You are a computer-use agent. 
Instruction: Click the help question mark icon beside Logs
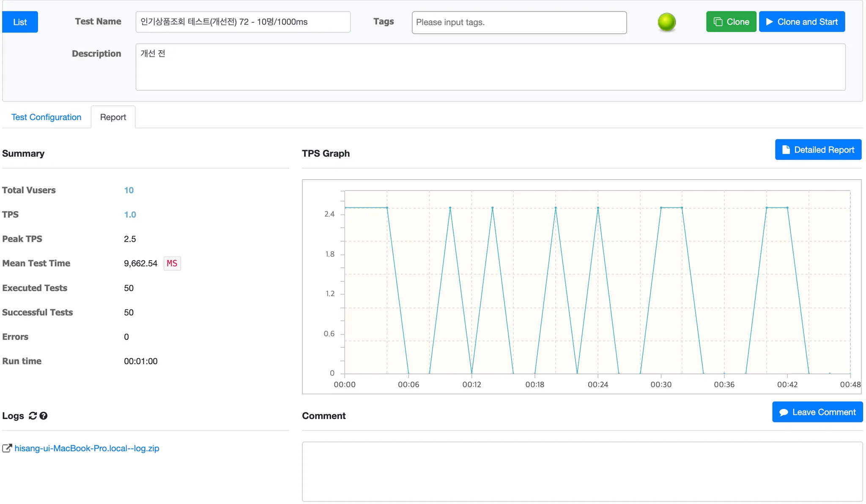tap(44, 416)
